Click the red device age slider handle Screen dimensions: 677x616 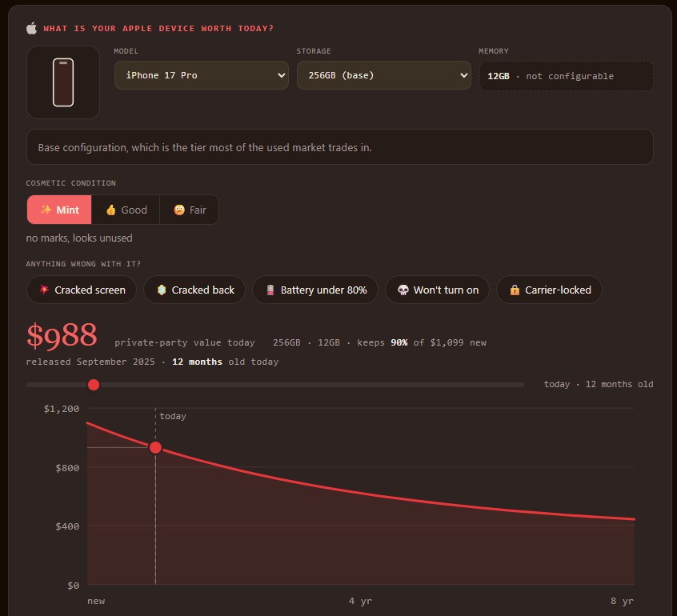point(94,385)
